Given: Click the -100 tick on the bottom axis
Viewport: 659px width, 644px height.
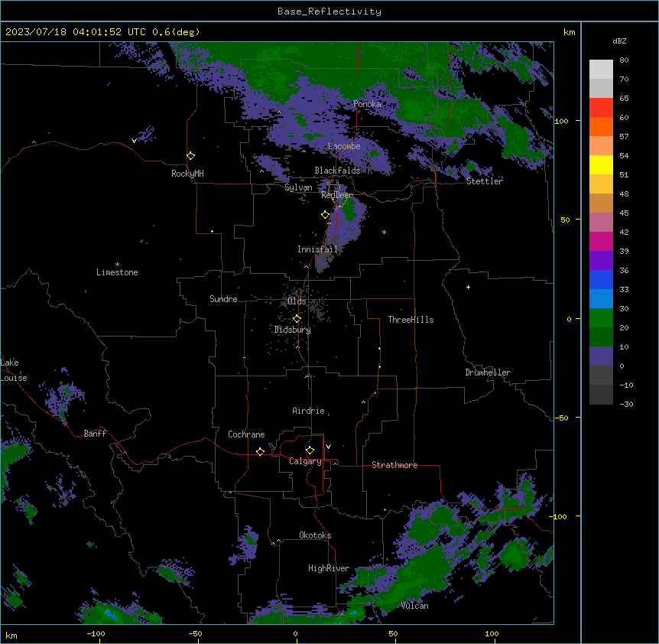Looking at the screenshot, I should click(96, 633).
